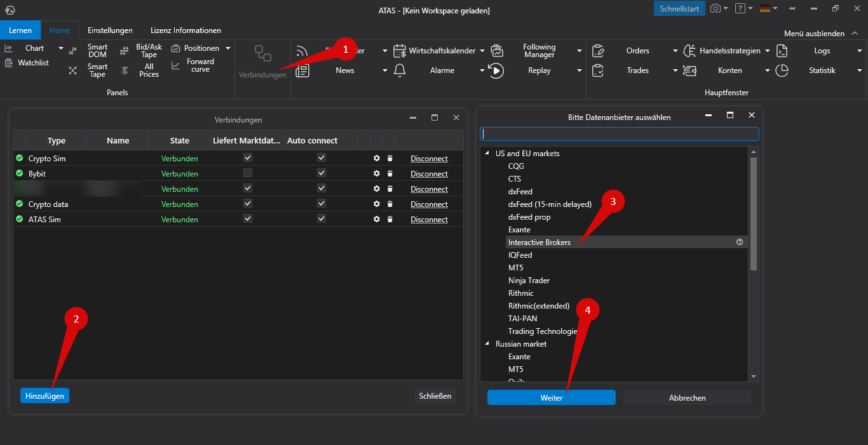
Task: Click the Verbindungen connections icon
Action: pos(262,53)
